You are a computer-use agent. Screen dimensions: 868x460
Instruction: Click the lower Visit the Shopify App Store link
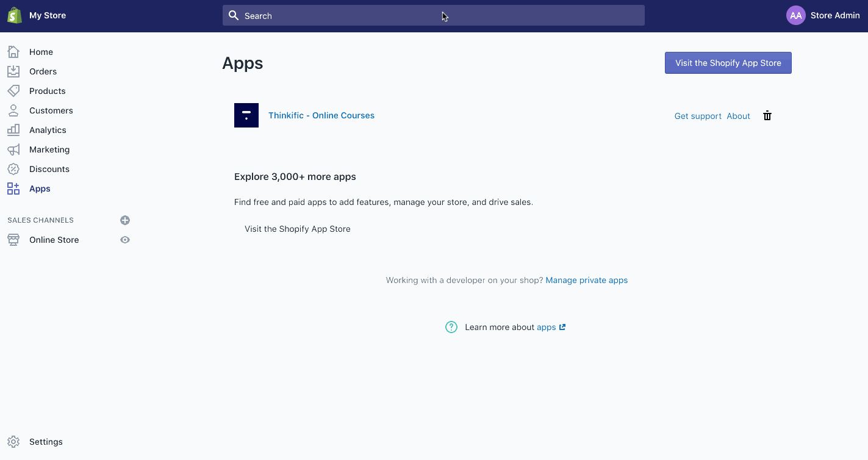point(298,229)
